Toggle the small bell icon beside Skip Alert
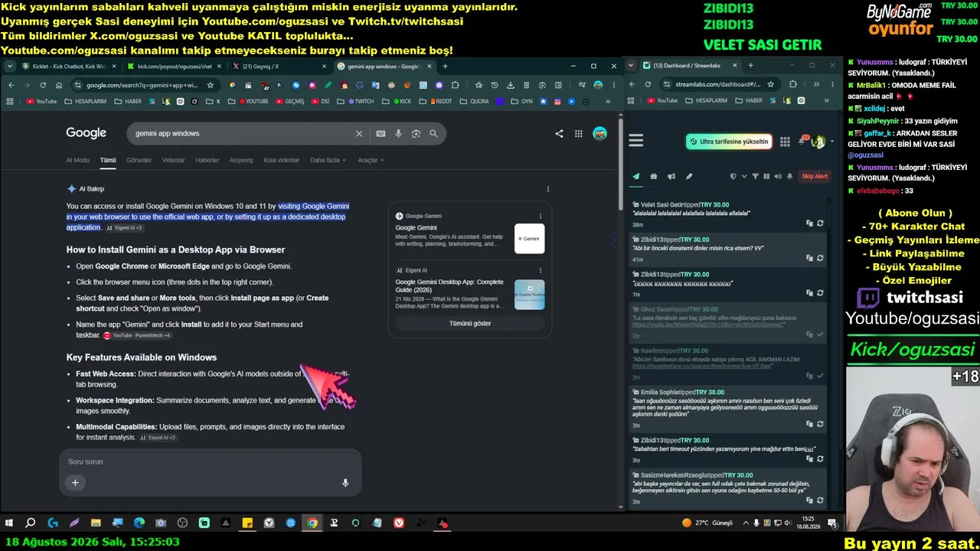The width and height of the screenshot is (980, 551). point(790,176)
